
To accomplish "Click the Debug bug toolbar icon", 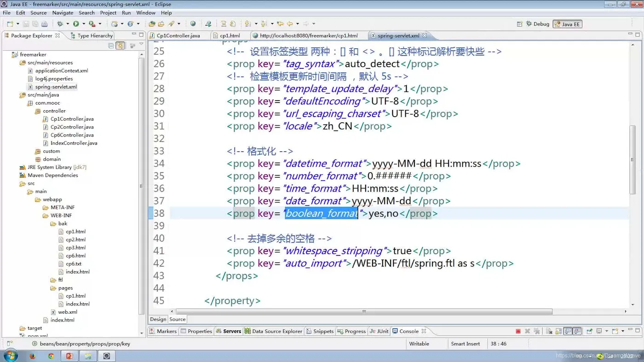I will 60,24.
